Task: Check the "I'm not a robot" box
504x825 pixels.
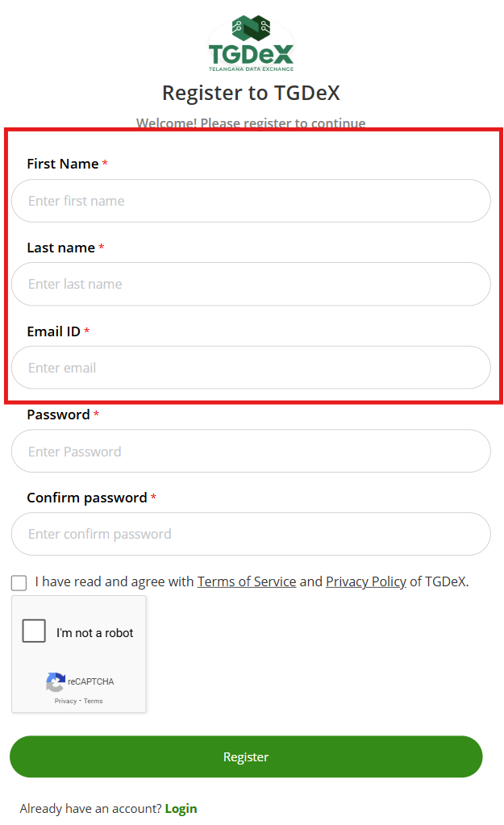Action: click(34, 631)
